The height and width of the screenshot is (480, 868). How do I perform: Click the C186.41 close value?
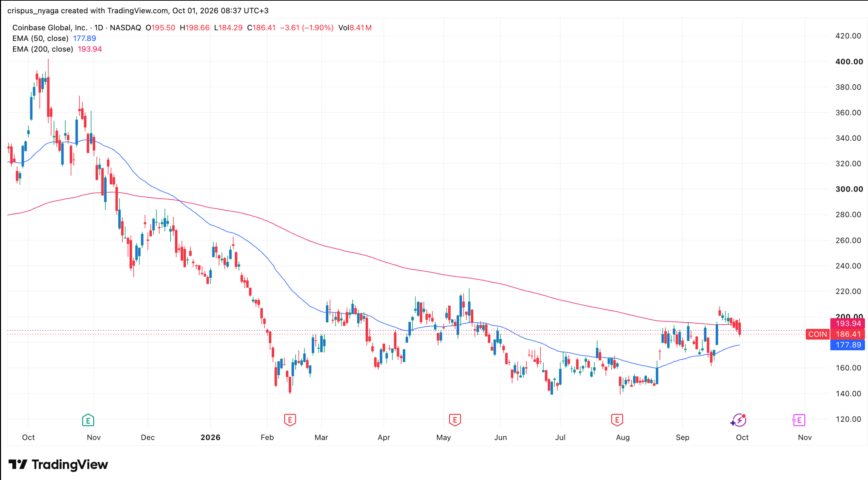261,28
